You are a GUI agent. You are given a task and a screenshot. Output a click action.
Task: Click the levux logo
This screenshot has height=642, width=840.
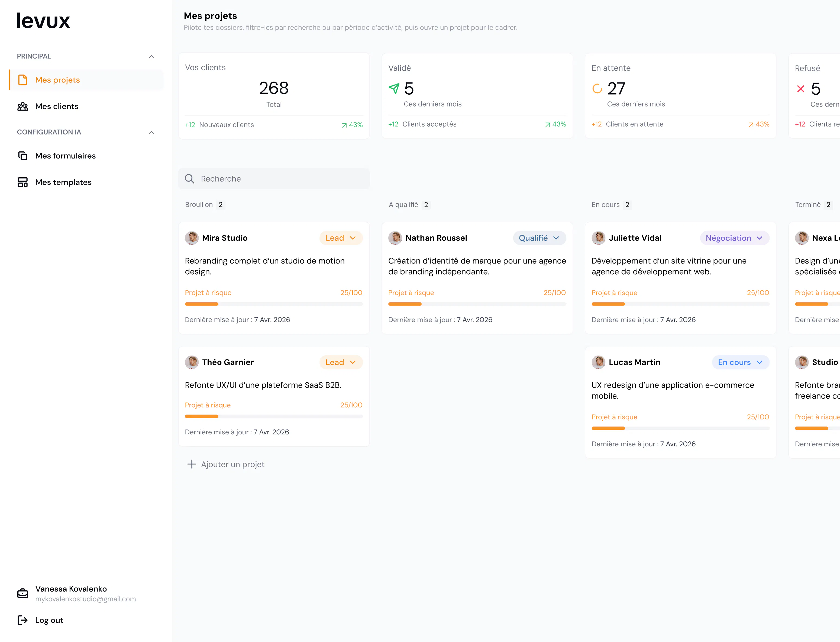coord(44,21)
